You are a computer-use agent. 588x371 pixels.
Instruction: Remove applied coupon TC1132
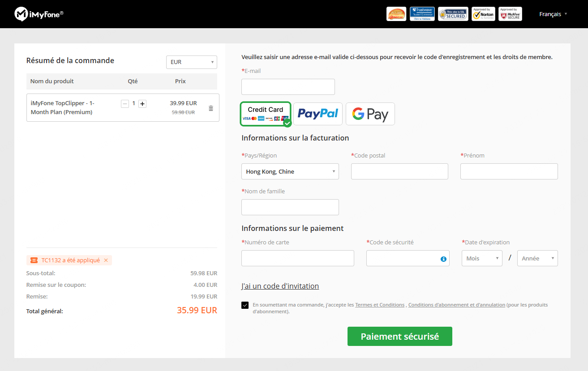[106, 260]
